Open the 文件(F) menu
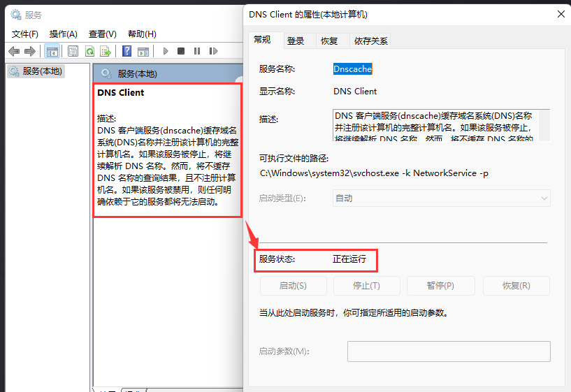Viewport: 571px width, 392px height. pos(25,34)
